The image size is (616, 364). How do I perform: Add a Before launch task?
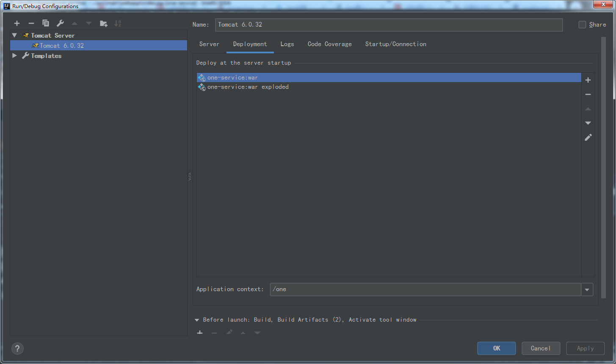click(x=200, y=333)
